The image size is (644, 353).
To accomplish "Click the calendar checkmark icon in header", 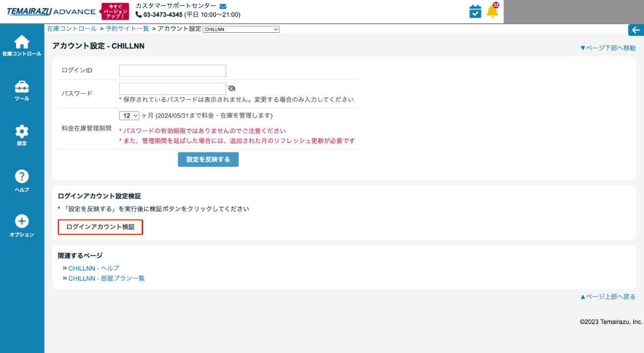I will tap(474, 11).
